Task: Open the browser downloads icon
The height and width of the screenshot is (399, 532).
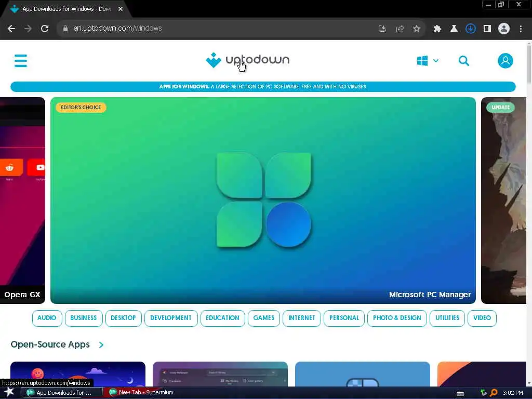Action: coord(470,29)
